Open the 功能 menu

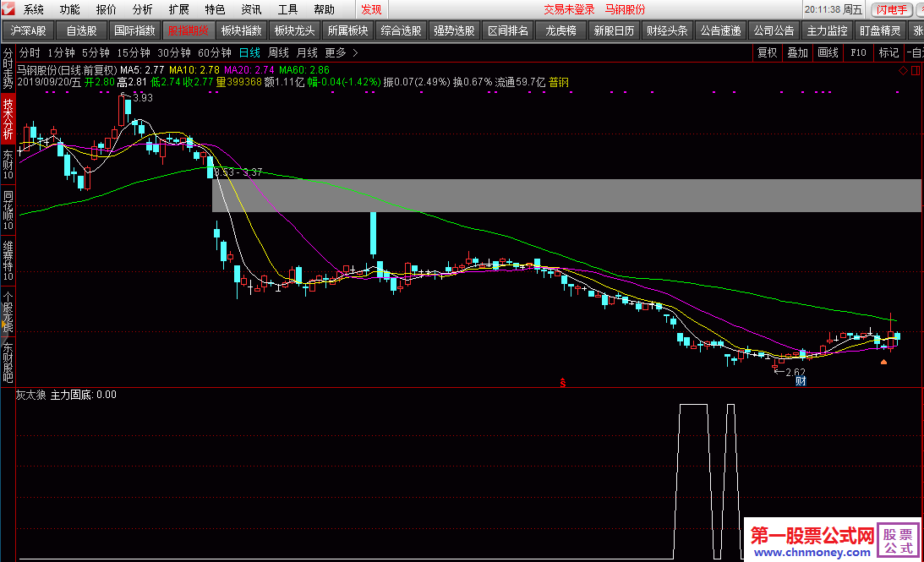click(69, 9)
